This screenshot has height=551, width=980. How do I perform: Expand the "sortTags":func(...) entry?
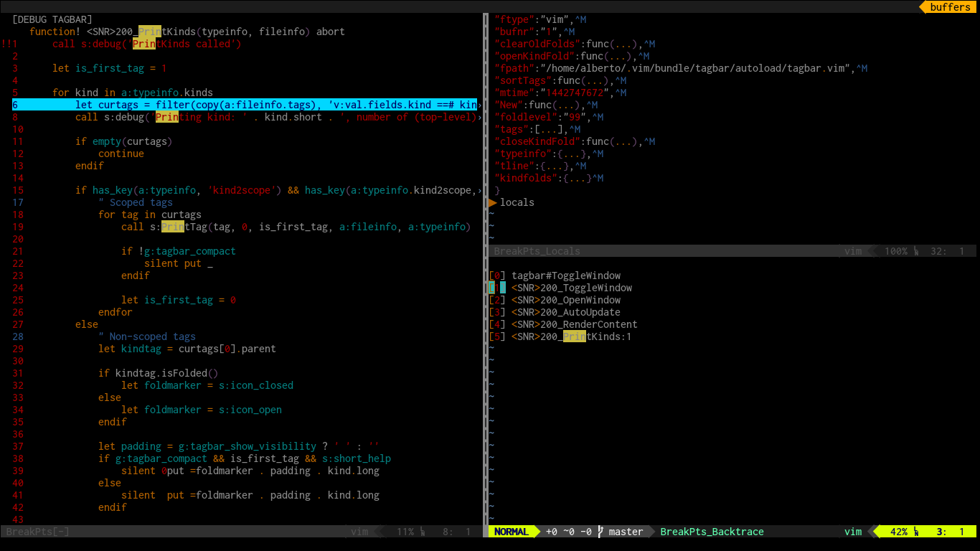pyautogui.click(x=560, y=80)
